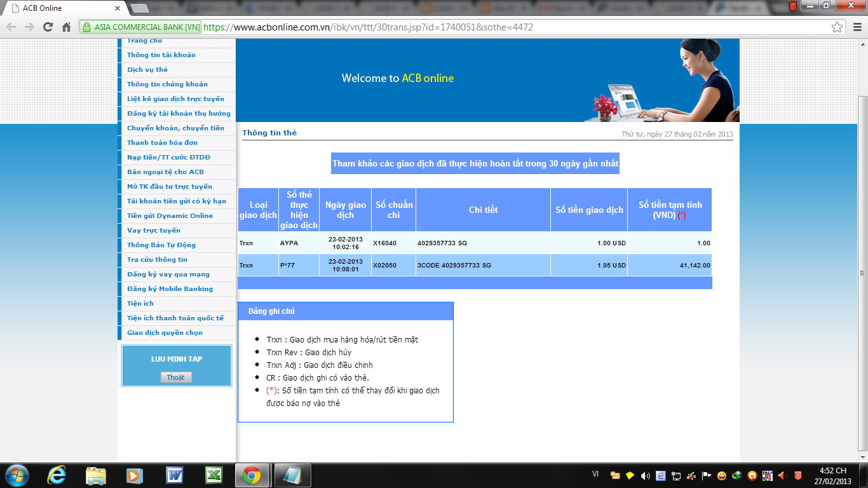Switch to Microsoft Excel on the taskbar

pos(213,475)
